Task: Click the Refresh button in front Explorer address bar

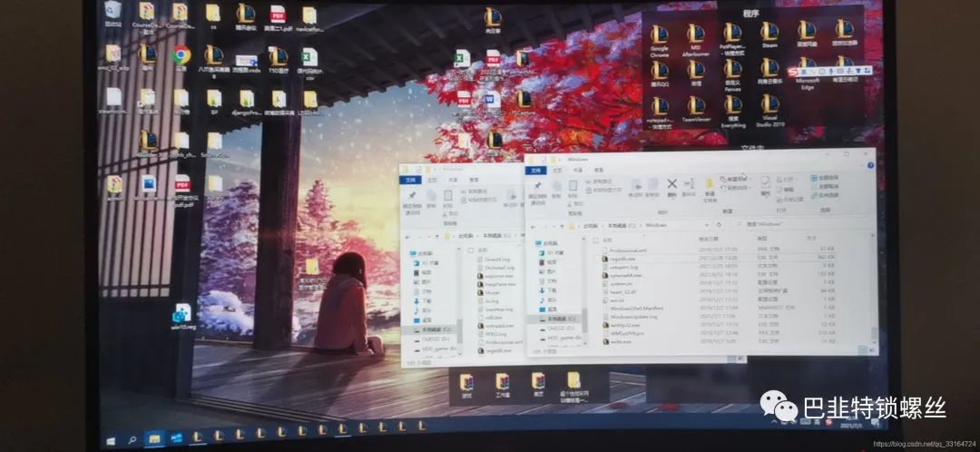Action: tap(720, 224)
